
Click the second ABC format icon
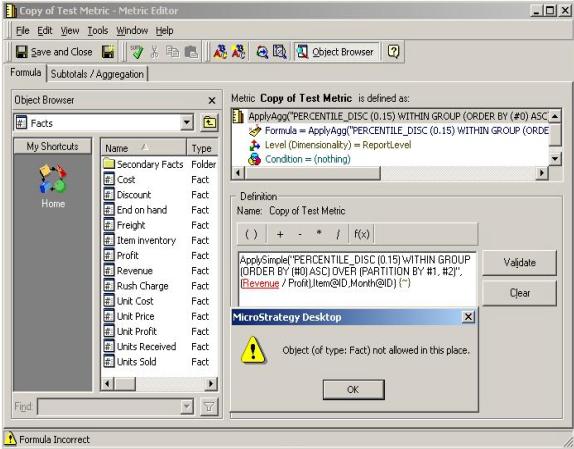point(238,52)
